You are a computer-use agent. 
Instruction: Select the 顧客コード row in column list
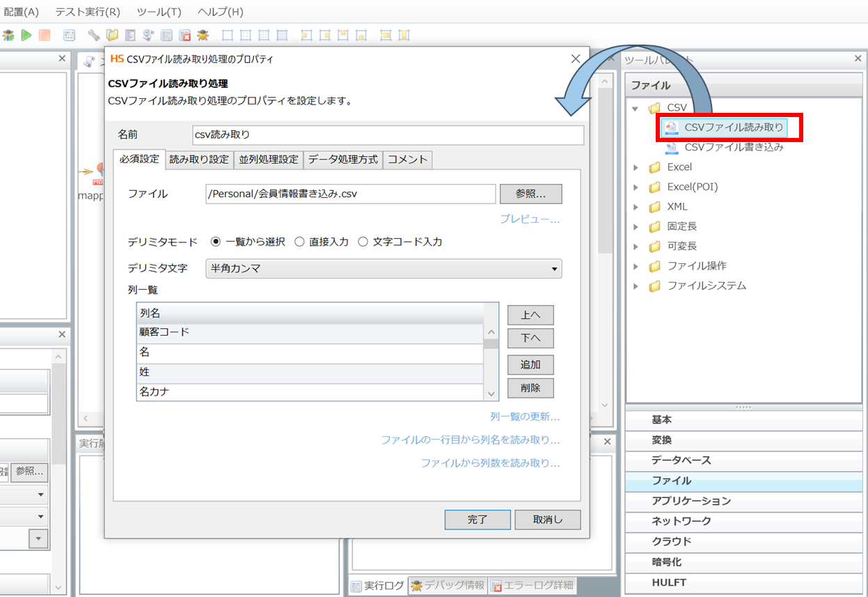(310, 333)
